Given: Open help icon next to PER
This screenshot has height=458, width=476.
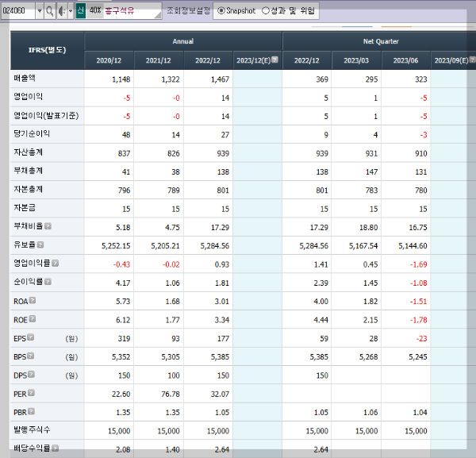Looking at the screenshot, I should pyautogui.click(x=31, y=393).
